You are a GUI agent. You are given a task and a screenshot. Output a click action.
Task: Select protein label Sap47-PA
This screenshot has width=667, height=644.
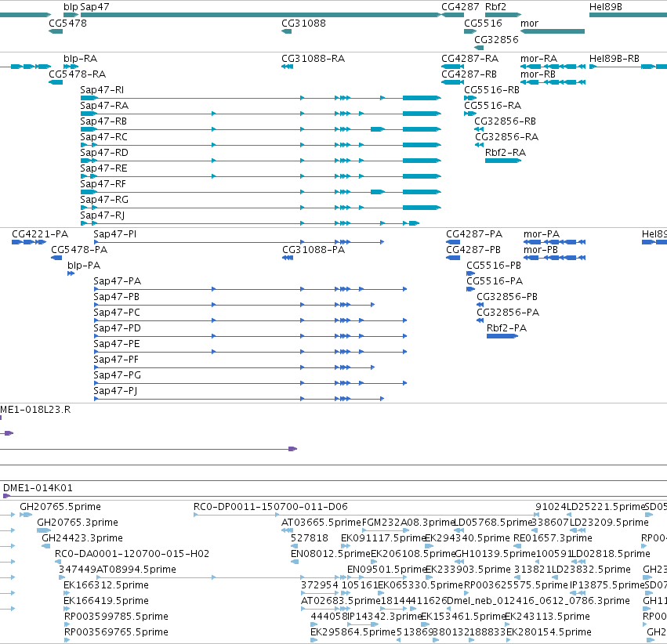[x=118, y=281]
